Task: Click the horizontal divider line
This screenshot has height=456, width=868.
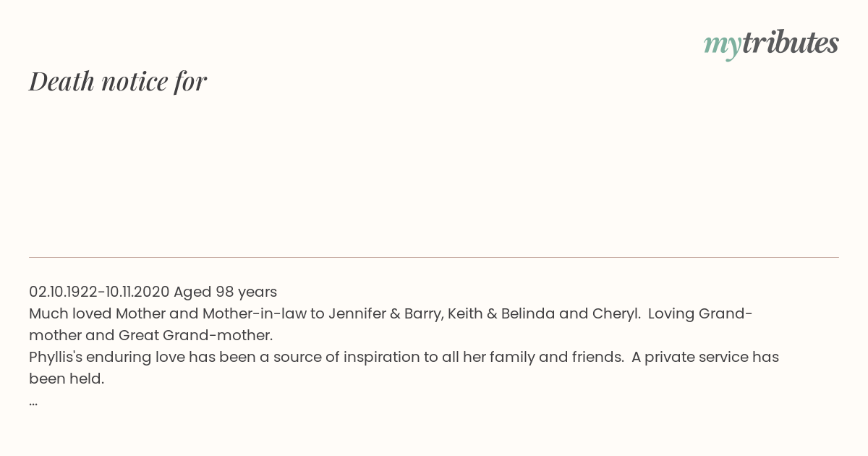Action: (x=434, y=257)
